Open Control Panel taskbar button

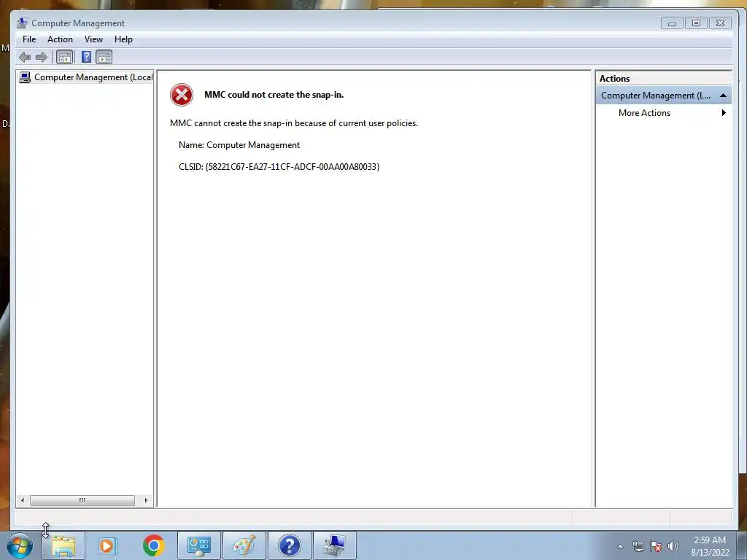tap(198, 545)
